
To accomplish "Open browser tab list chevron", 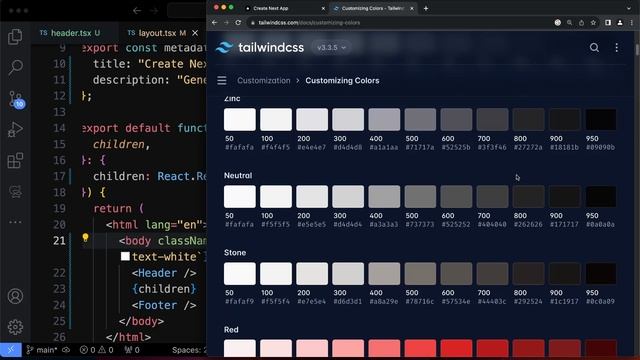I will [629, 8].
